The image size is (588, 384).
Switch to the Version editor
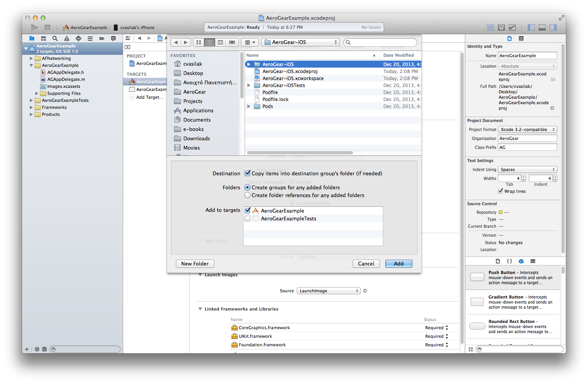pos(512,28)
